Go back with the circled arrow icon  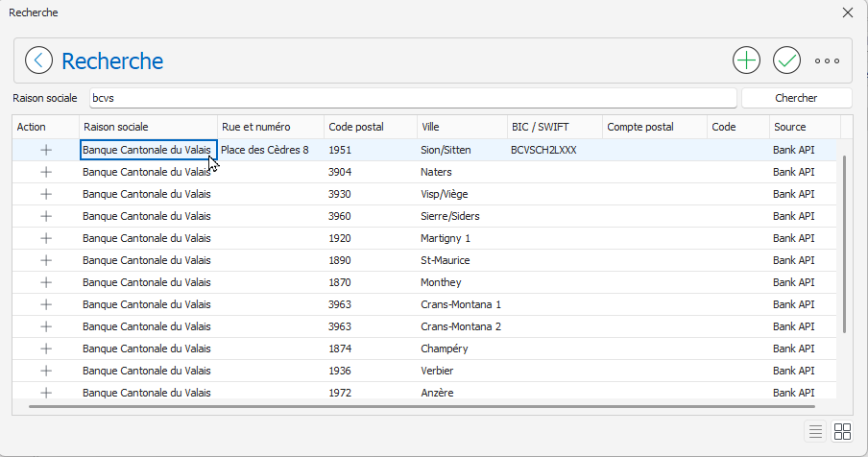click(x=38, y=60)
